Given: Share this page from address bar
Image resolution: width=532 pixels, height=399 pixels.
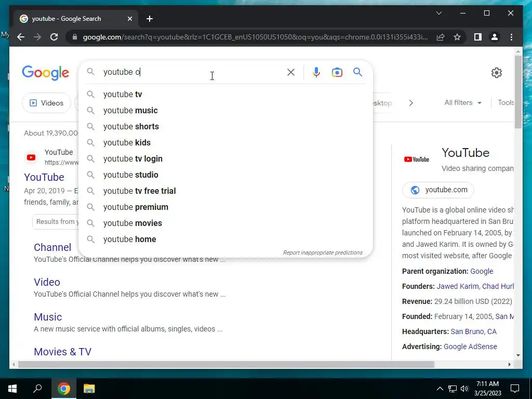Looking at the screenshot, I should pyautogui.click(x=441, y=37).
